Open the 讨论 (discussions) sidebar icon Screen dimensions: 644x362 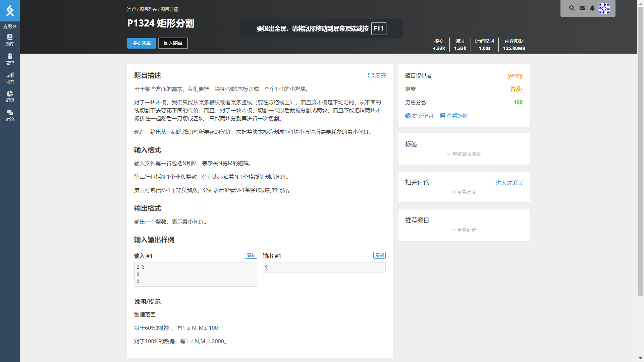coord(10,115)
